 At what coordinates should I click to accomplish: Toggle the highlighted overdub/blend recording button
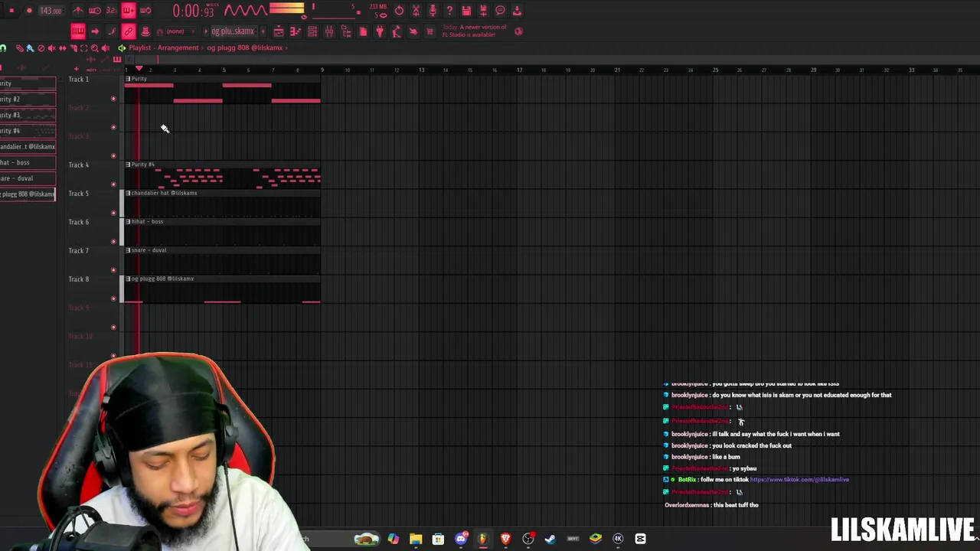coord(129,11)
